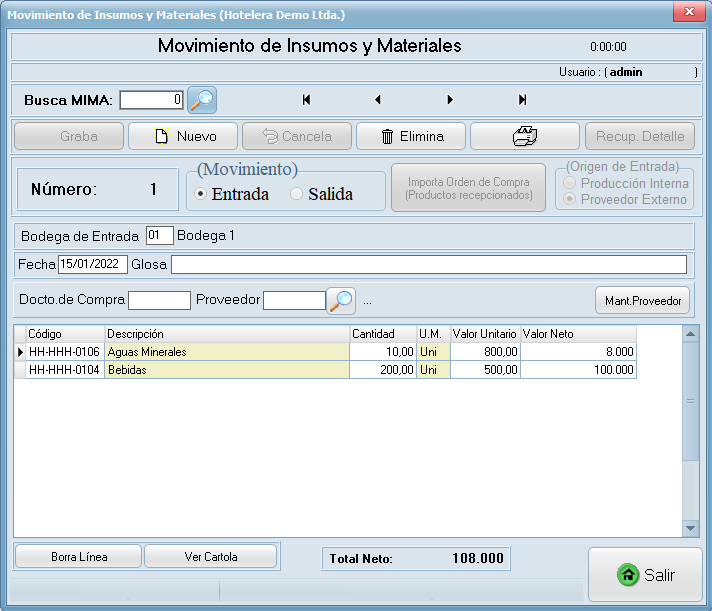
Task: Click the Bodega 1 name label
Action: coord(206,236)
